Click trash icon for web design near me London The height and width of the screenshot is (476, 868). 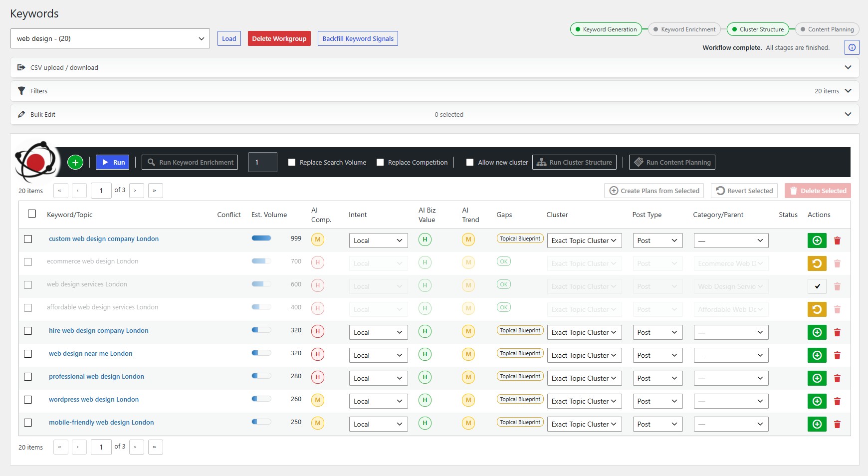[x=838, y=355]
